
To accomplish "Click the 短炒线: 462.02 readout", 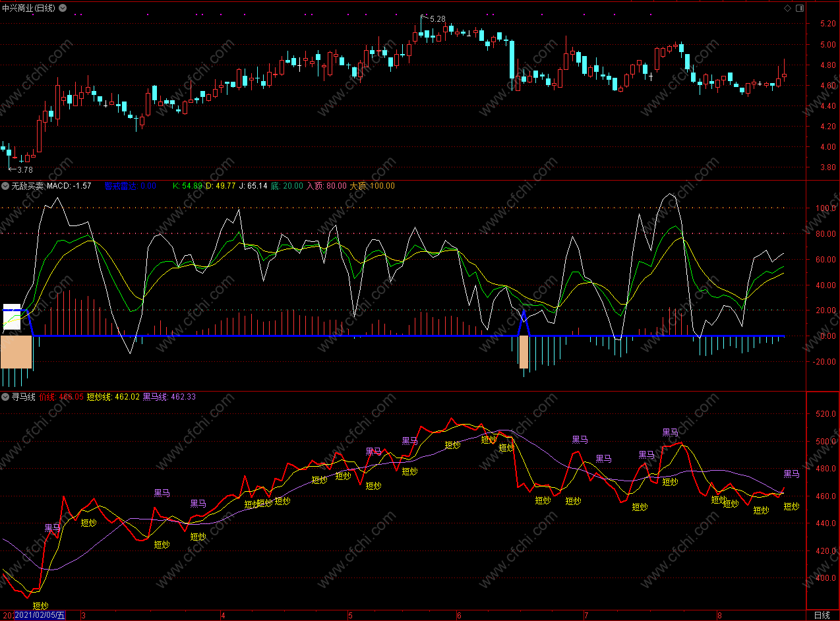I will (x=113, y=397).
